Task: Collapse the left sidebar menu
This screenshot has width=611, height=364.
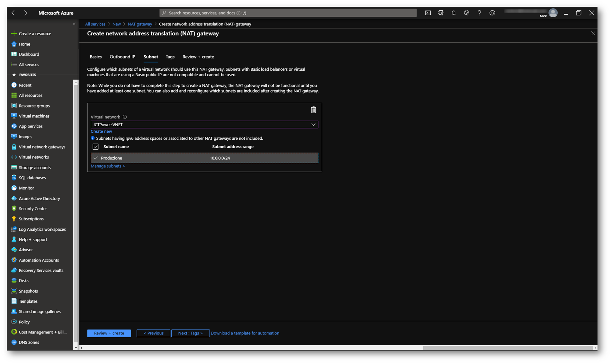Action: point(74,24)
